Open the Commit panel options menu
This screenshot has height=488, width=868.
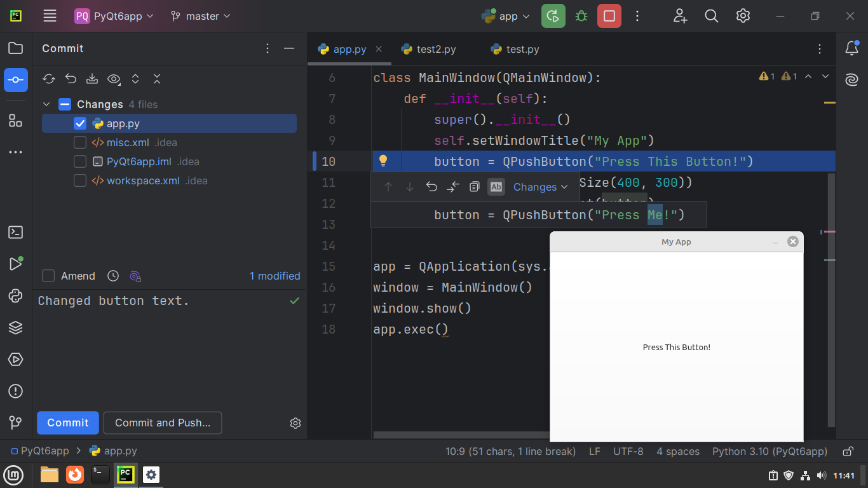point(268,48)
